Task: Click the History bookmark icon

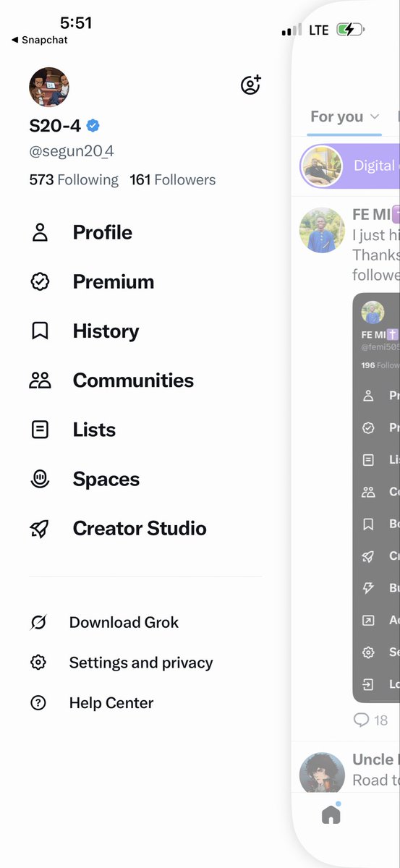Action: click(x=40, y=331)
